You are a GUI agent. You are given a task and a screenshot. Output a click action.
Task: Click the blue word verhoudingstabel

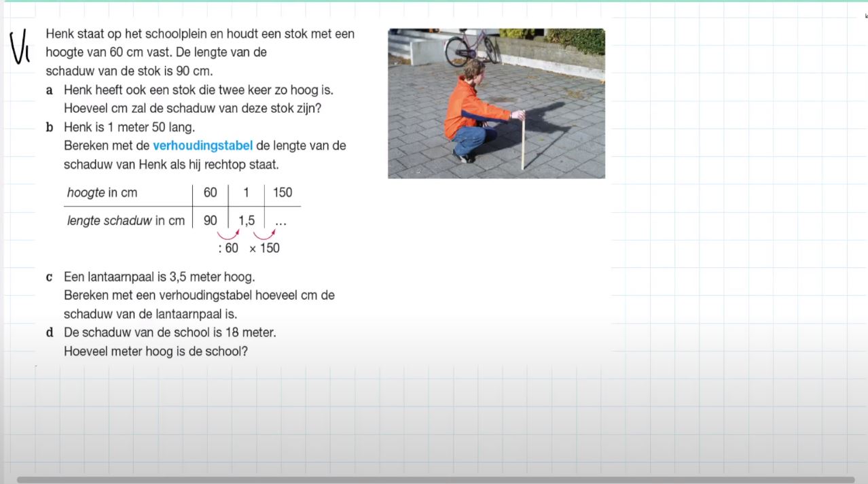click(202, 145)
